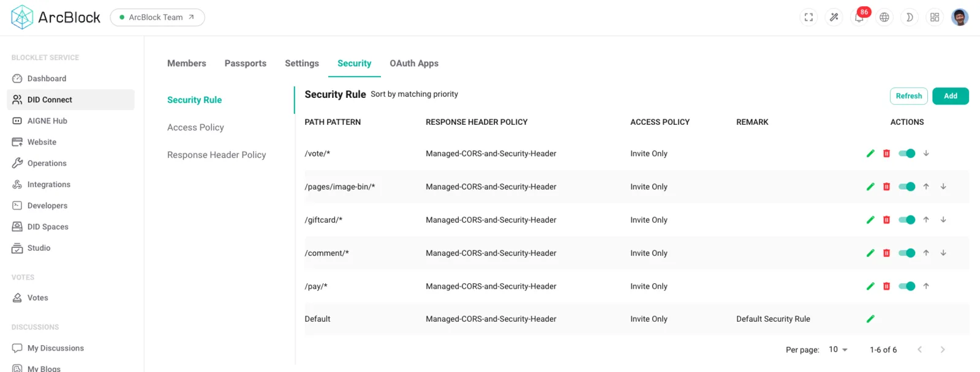
Task: Open notifications bell with 86 badge
Action: point(859,17)
